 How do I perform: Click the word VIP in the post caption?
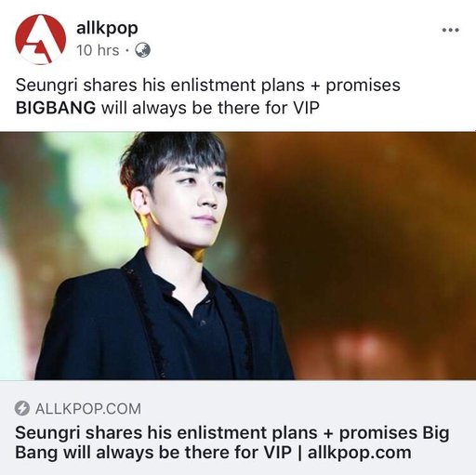(x=305, y=108)
